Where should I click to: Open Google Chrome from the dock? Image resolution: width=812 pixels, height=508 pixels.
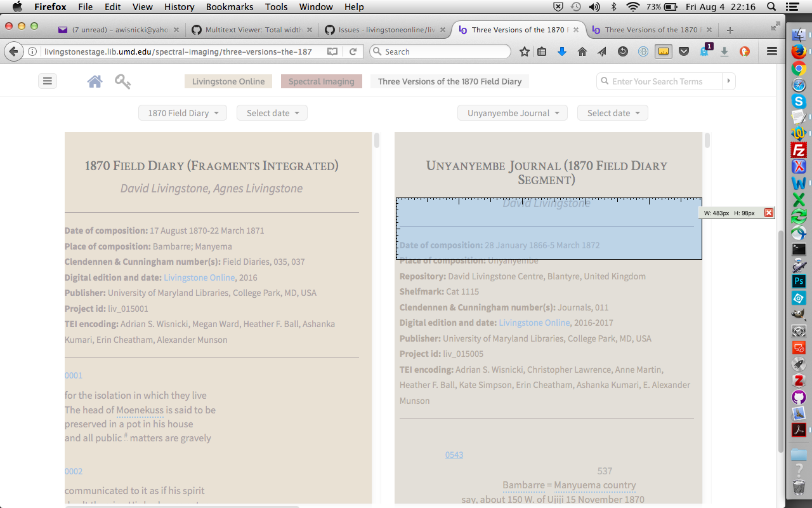click(799, 68)
